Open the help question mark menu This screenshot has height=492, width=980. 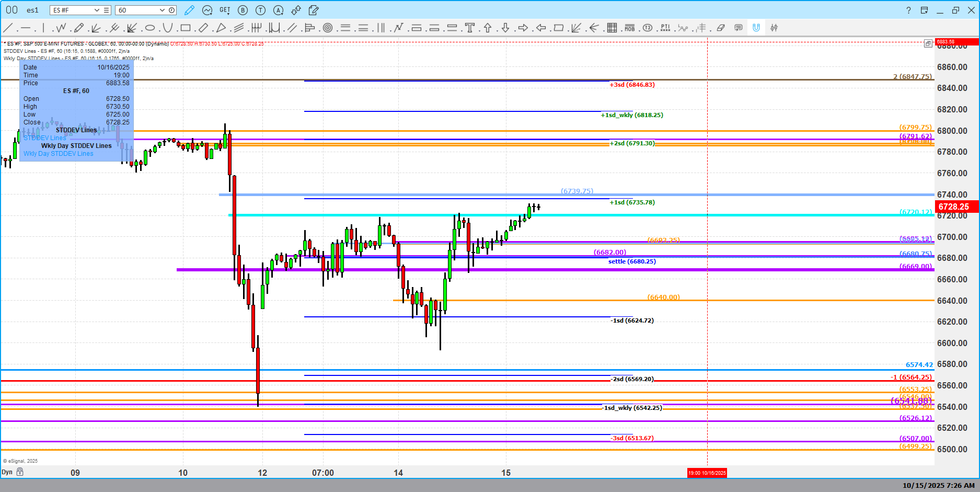click(x=908, y=10)
